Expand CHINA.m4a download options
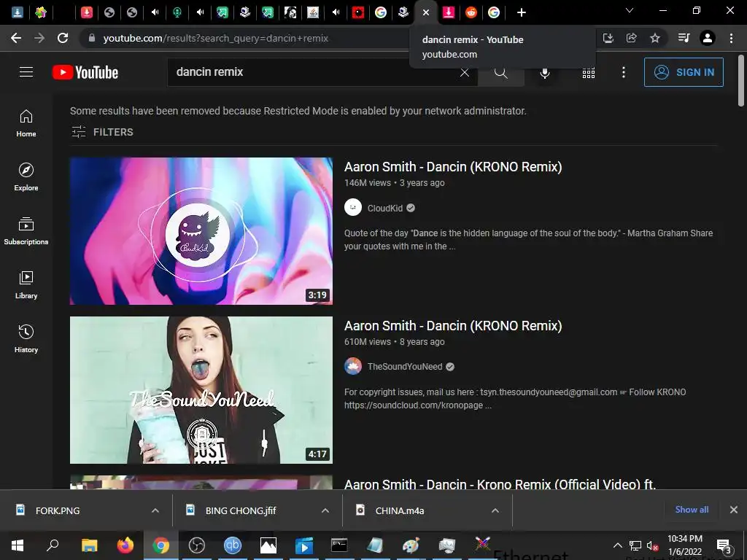This screenshot has height=560, width=747. (x=495, y=510)
